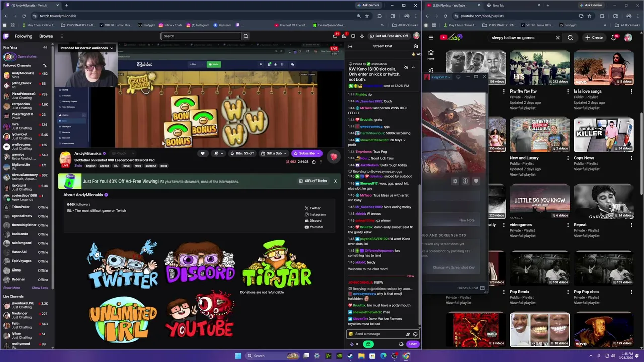Open File Explorer from the taskbar
Viewport: 644px width, 362px height.
click(361, 356)
